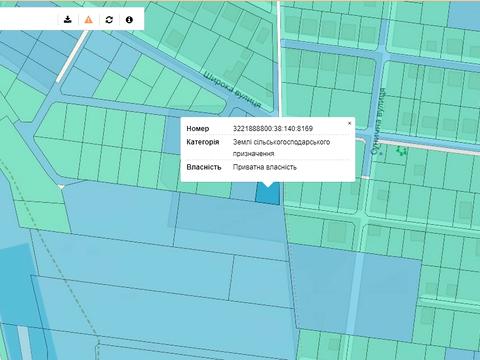Screen dimensions: 480x360
Task: Click the Широка вулиця street label
Action: pyautogui.click(x=232, y=89)
